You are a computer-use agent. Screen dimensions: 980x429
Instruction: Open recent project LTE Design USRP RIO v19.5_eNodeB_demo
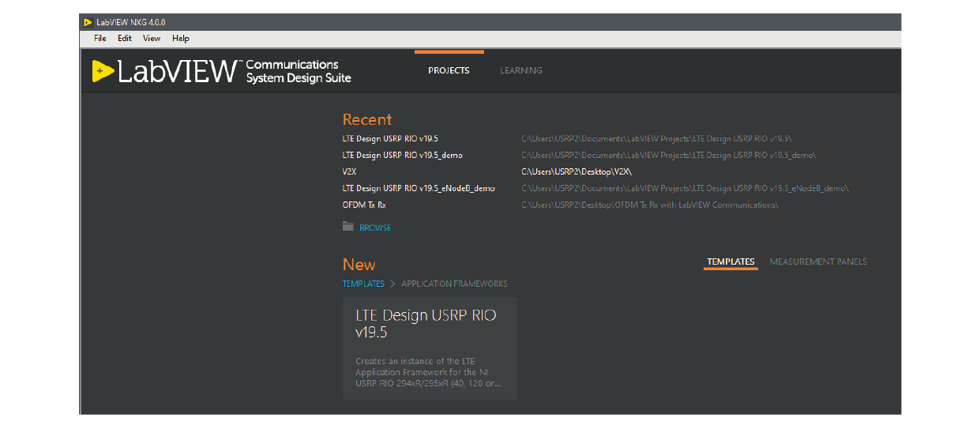(419, 188)
